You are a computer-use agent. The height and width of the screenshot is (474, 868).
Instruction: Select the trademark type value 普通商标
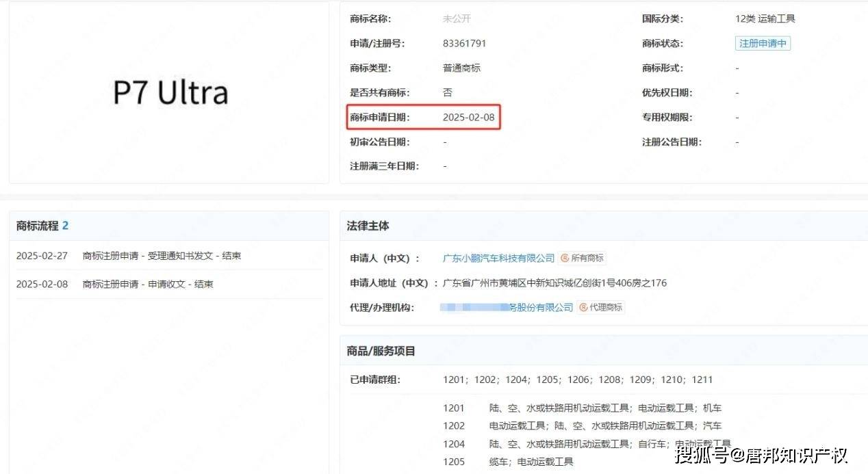click(461, 68)
